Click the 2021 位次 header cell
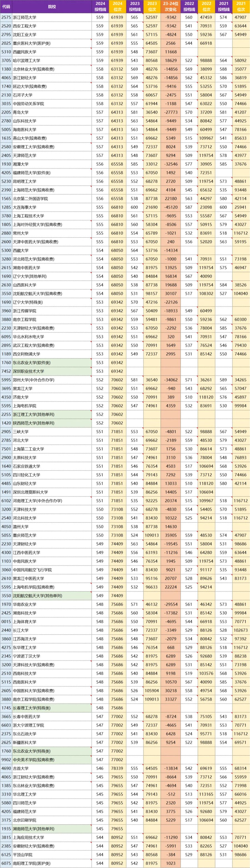Screen dimensions: 250x868 (241, 6)
